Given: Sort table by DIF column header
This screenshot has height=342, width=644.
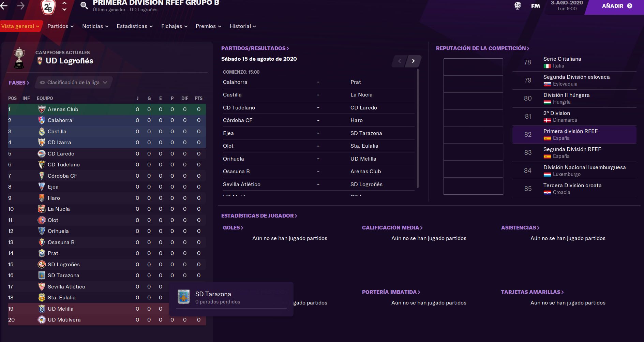Looking at the screenshot, I should 185,98.
